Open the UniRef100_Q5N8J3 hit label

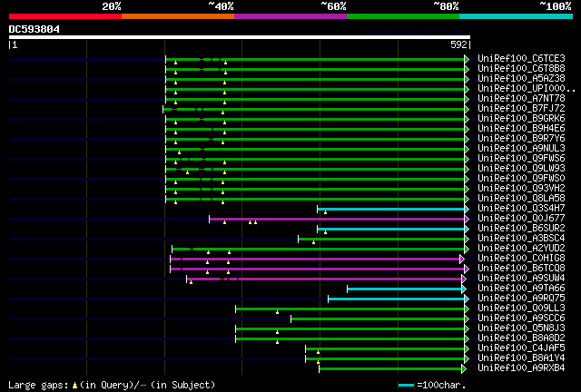pyautogui.click(x=521, y=328)
